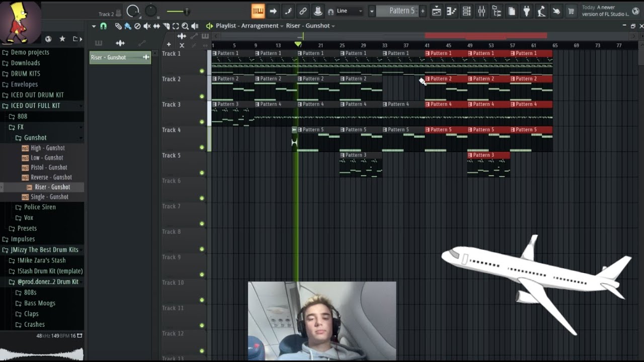Open the shopping cart content library

click(571, 11)
